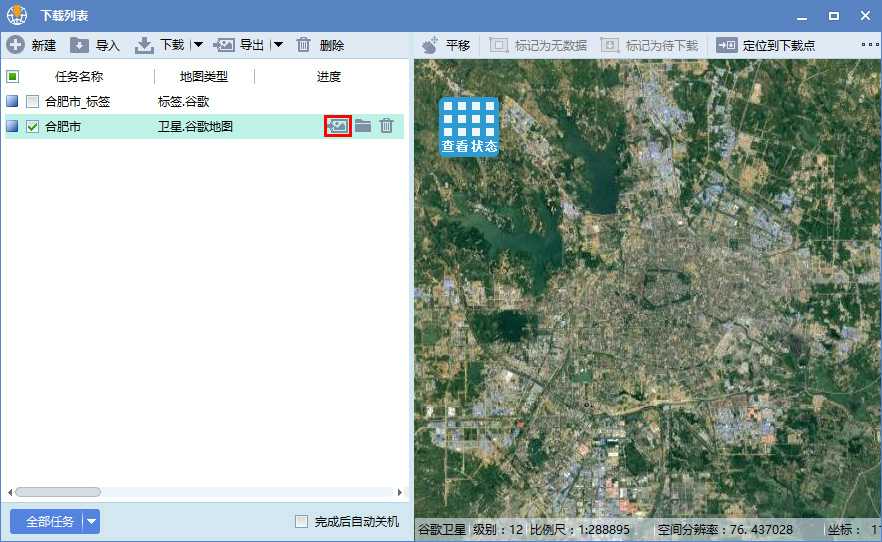Click the 进度 column header

tap(329, 76)
